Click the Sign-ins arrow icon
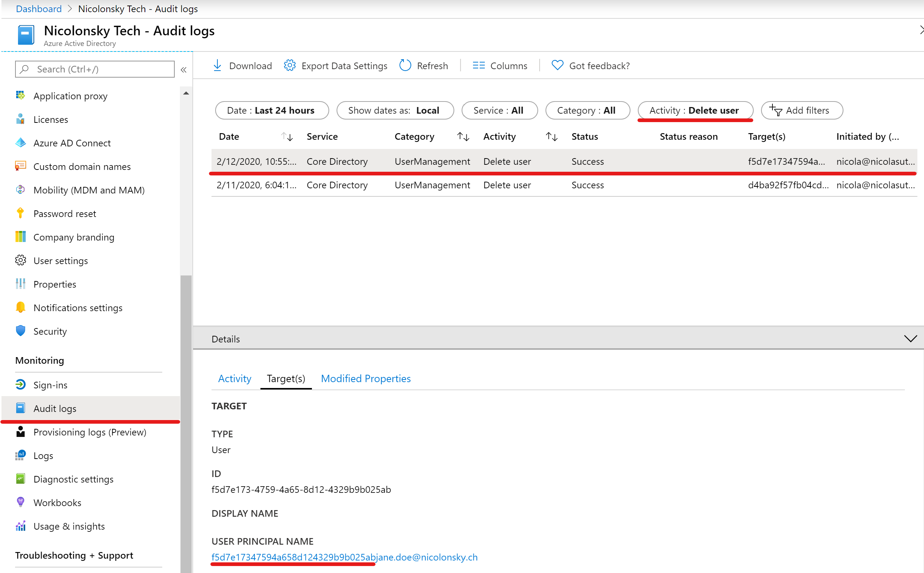This screenshot has height=573, width=924. point(21,385)
